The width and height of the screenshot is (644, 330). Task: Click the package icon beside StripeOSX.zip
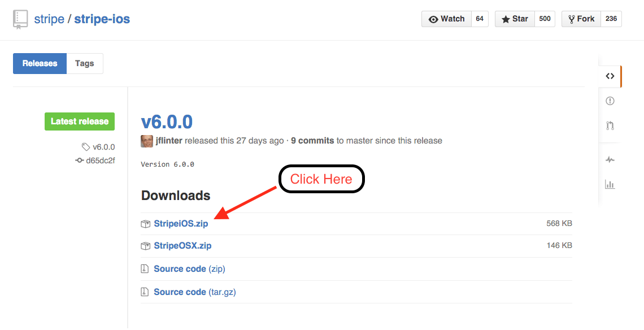coord(145,246)
